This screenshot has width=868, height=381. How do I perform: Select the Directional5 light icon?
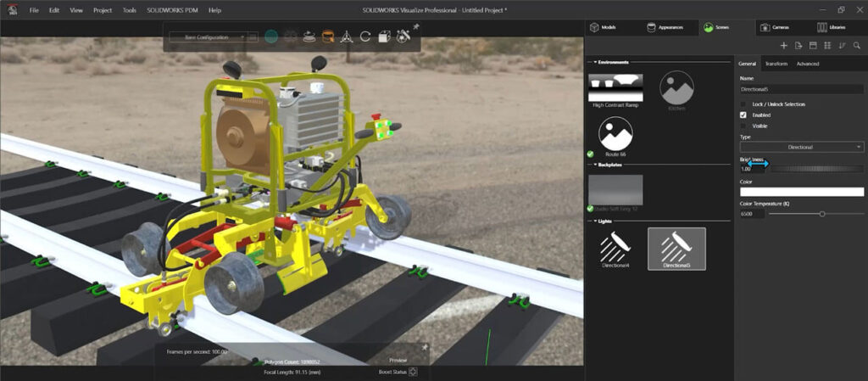tap(676, 249)
